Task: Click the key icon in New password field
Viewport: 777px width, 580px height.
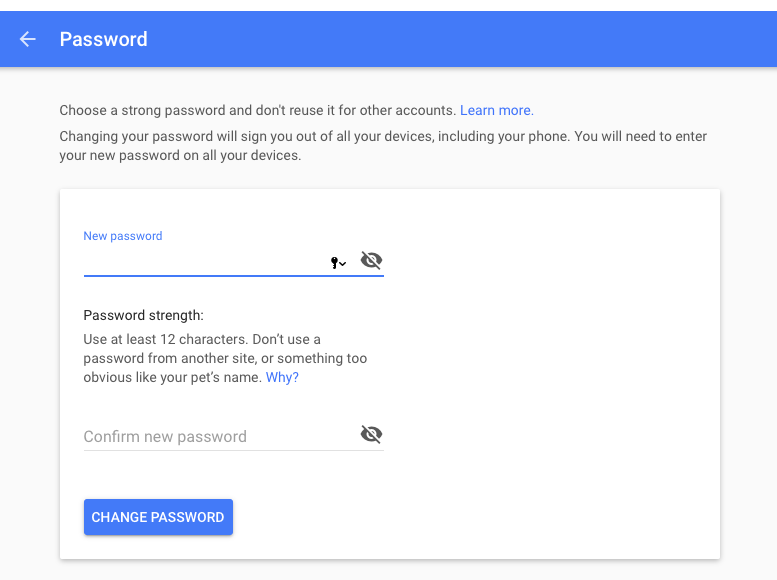Action: pos(334,262)
